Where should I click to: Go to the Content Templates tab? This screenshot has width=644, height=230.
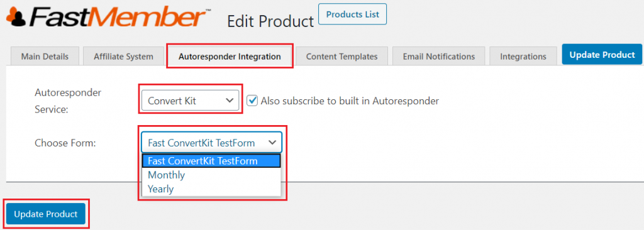tap(341, 57)
